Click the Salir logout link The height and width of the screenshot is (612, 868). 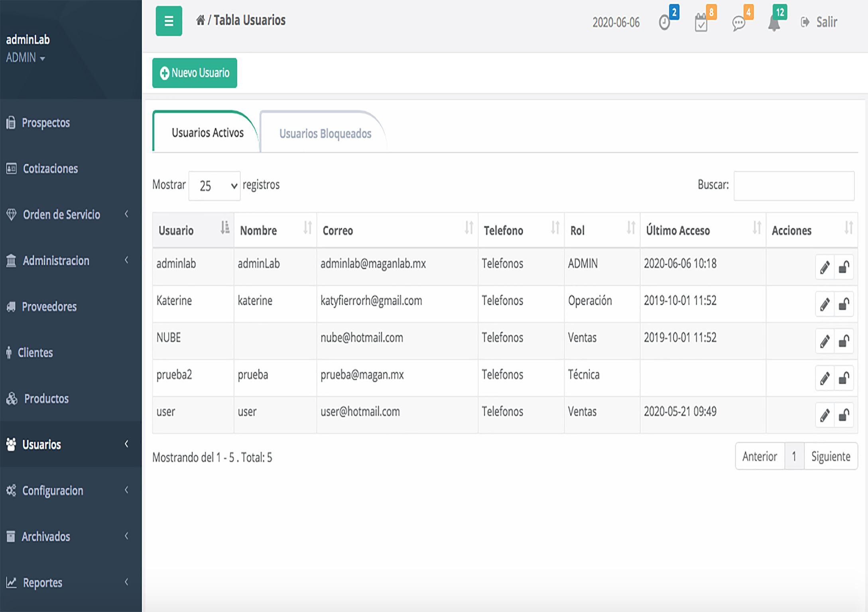pyautogui.click(x=819, y=22)
